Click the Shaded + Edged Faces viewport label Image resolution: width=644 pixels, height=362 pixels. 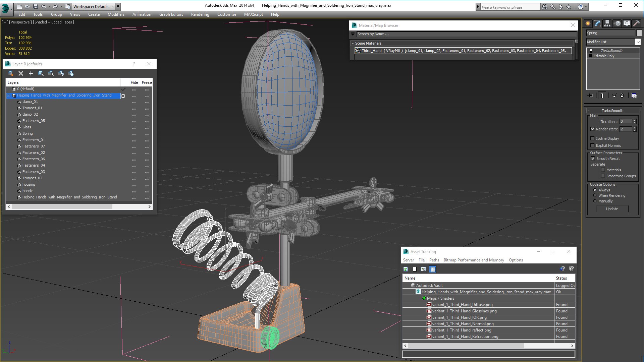tap(54, 22)
